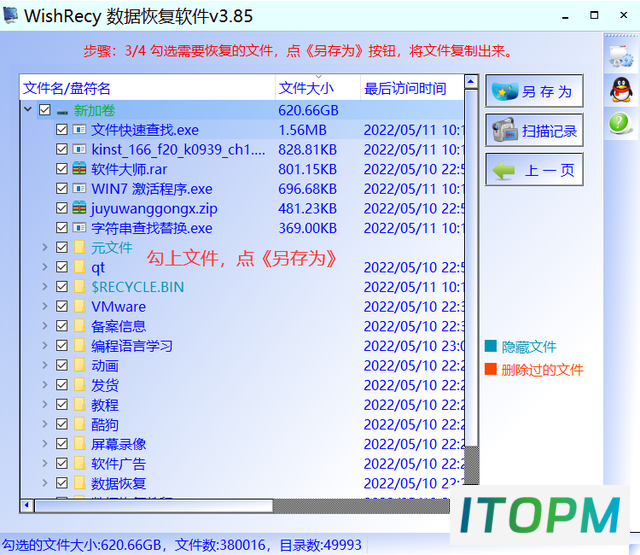Uncheck the 文件快速查找.exe checkbox

tap(62, 130)
